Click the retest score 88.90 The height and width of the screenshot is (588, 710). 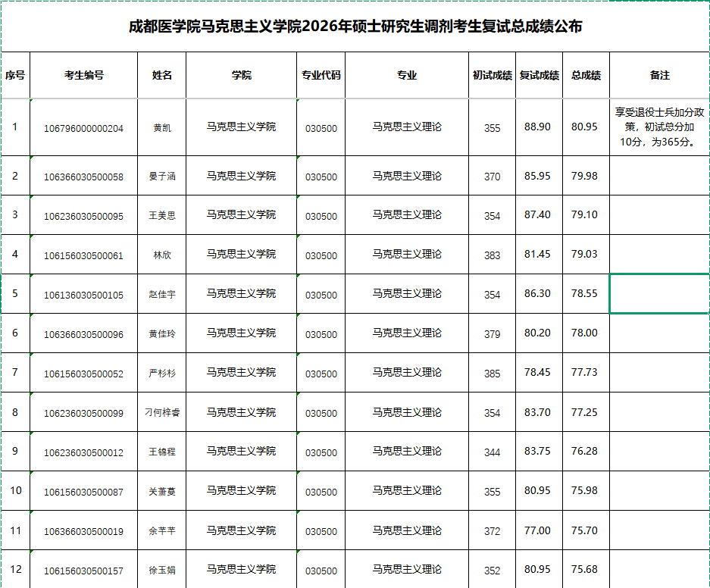[537, 127]
